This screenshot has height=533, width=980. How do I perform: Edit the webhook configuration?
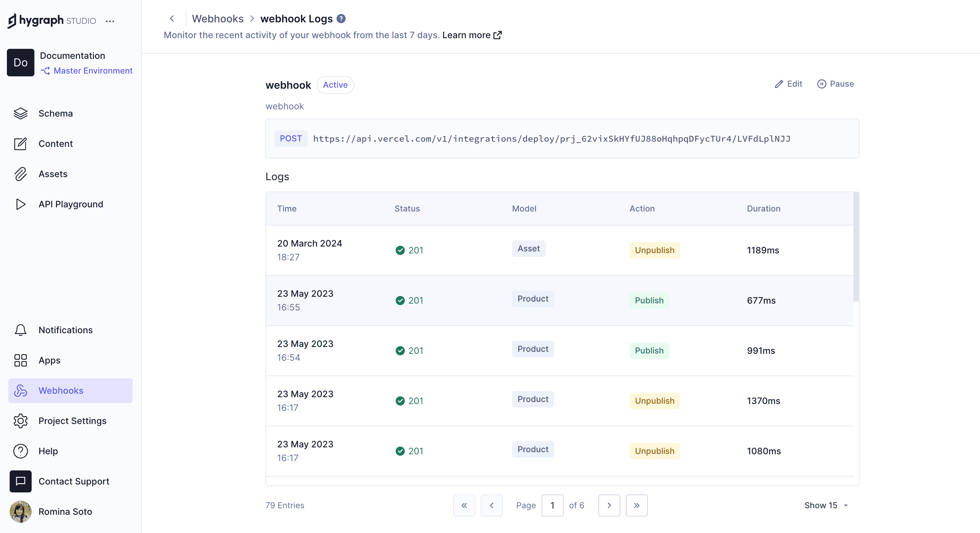click(788, 84)
